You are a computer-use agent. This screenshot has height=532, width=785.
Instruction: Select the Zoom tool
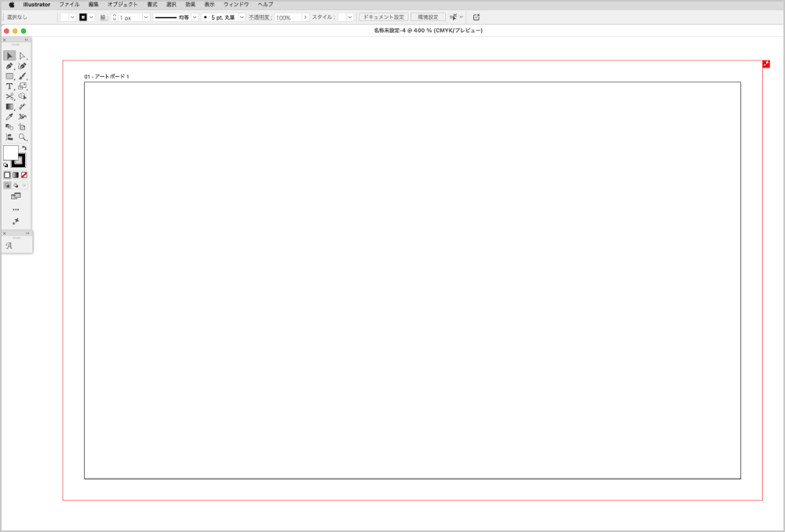click(23, 136)
